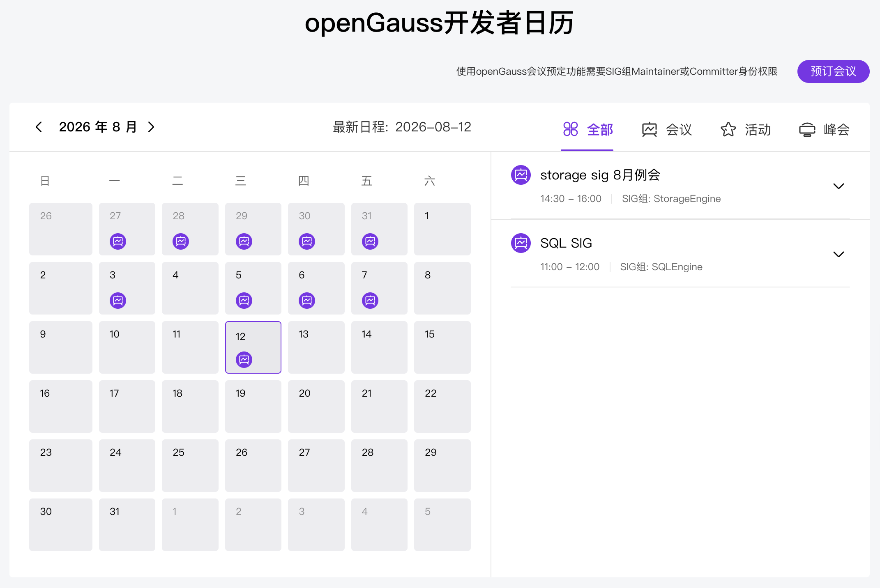Switch to the 全部 tab
Image resolution: width=880 pixels, height=588 pixels.
click(587, 129)
